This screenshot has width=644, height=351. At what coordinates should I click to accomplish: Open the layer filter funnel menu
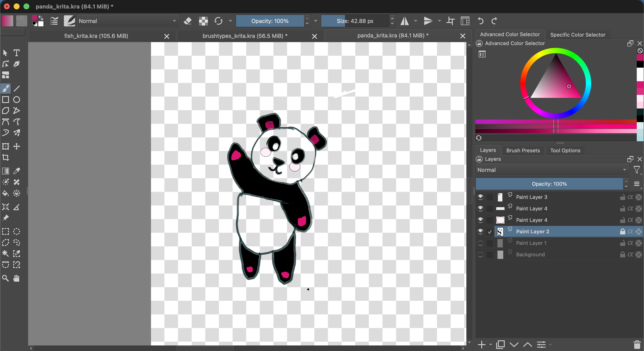(637, 170)
